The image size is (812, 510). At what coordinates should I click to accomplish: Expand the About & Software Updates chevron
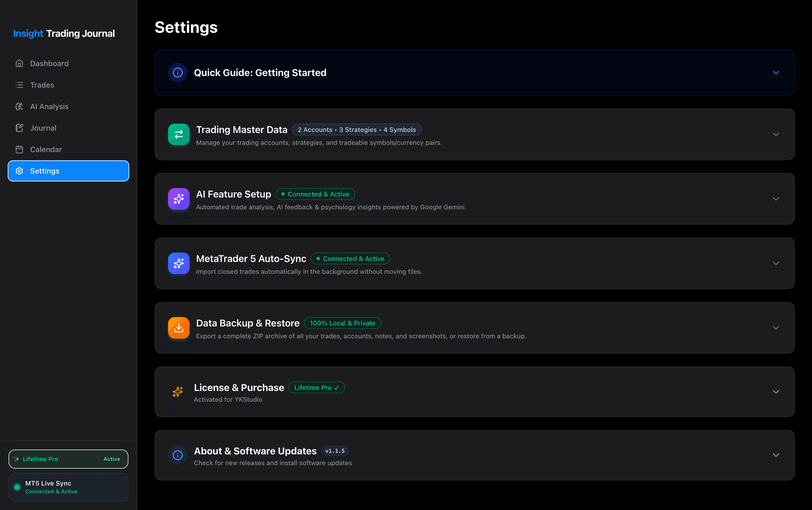tap(776, 455)
